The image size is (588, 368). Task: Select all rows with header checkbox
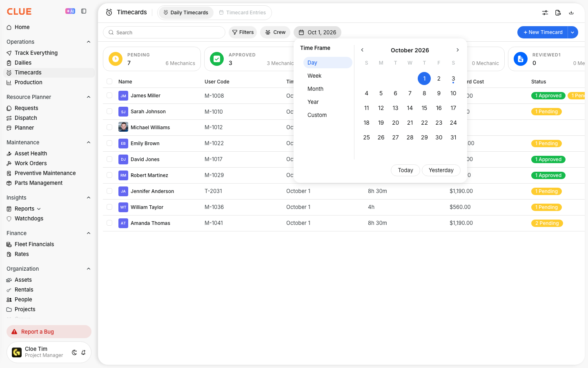click(109, 81)
